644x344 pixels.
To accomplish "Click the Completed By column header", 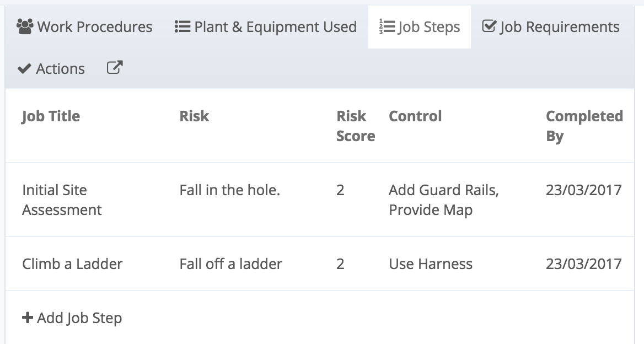I will (584, 126).
